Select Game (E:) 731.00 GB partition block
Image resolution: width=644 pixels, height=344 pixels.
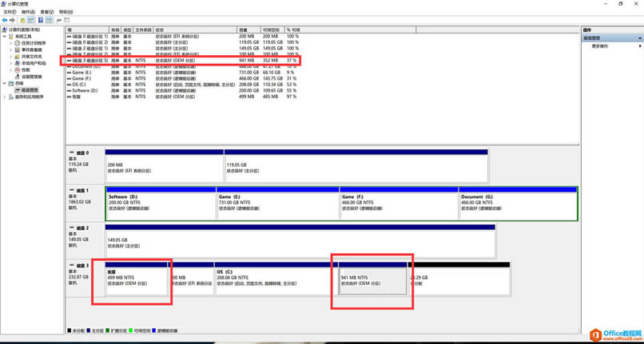[277, 204]
